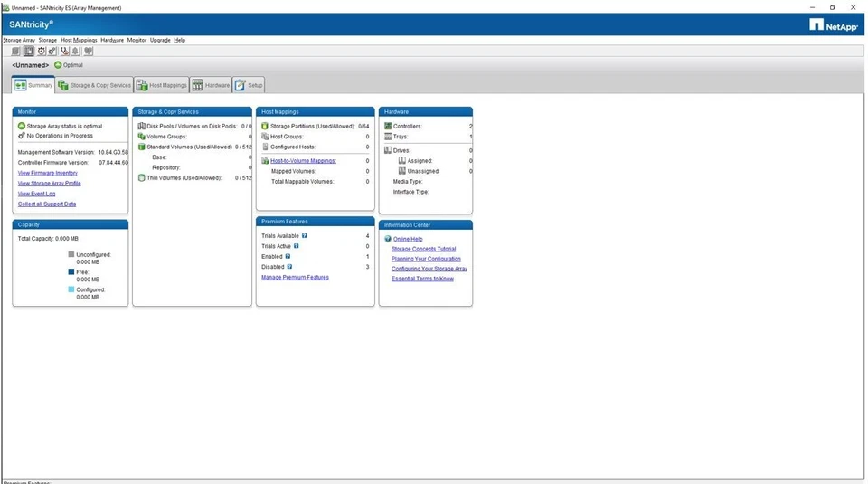Click the Host Groups icon
Image resolution: width=868 pixels, height=484 pixels.
[x=265, y=137]
